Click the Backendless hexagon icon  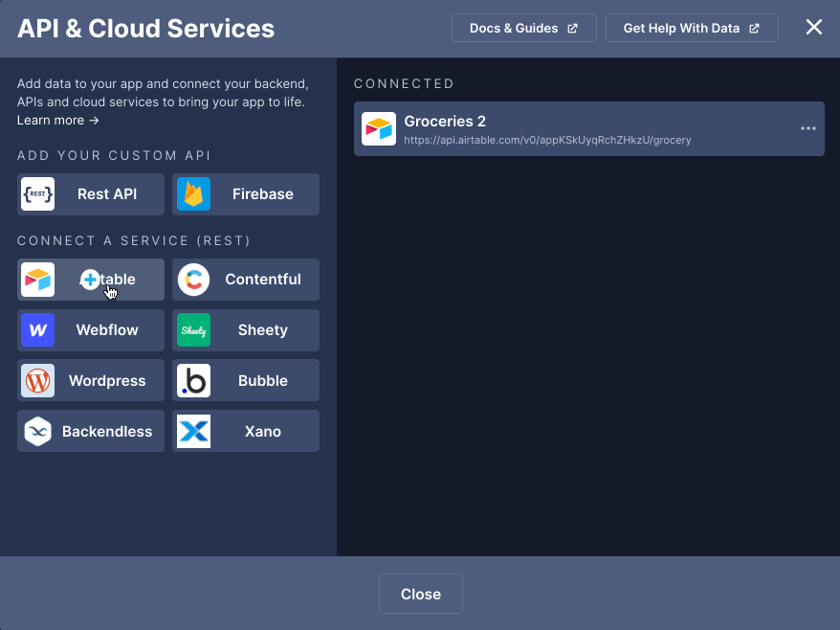pos(37,431)
